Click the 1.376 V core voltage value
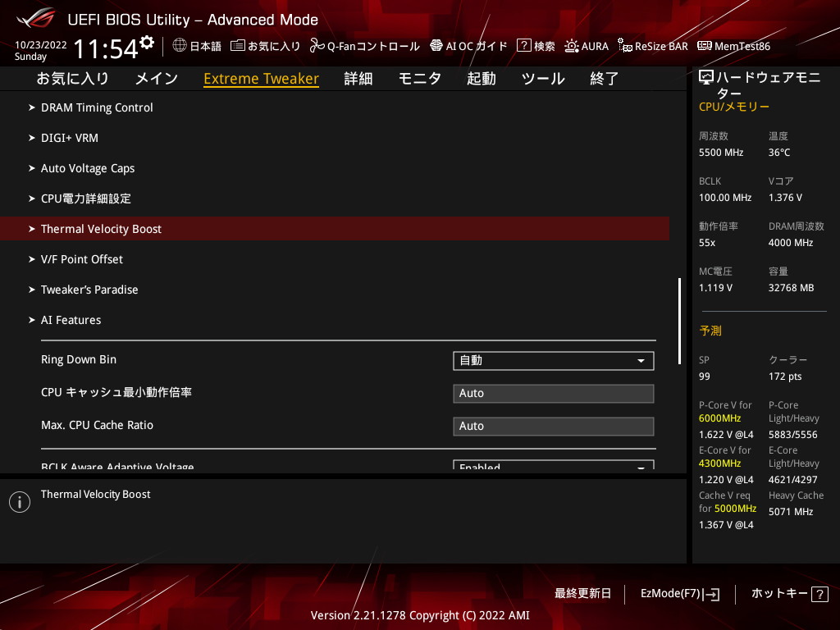The width and height of the screenshot is (840, 630). [785, 198]
